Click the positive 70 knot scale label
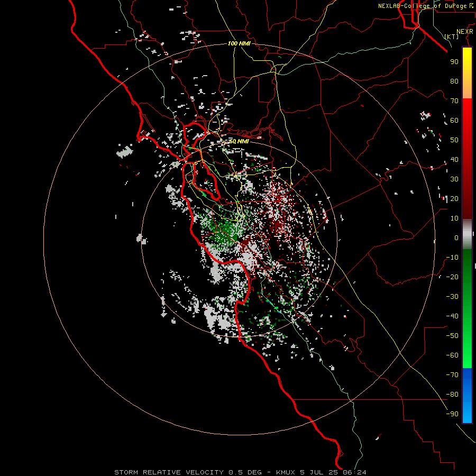The image size is (476, 476). click(x=454, y=101)
